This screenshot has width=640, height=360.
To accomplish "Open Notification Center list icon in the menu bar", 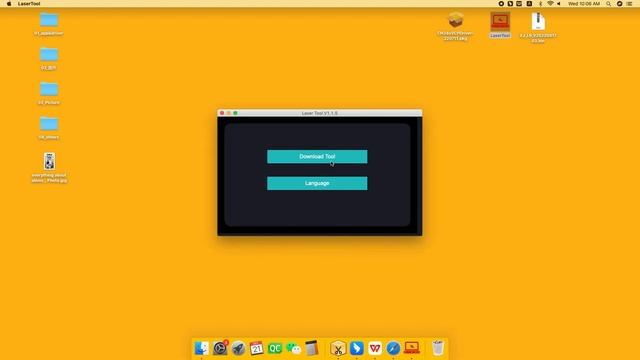I will point(629,4).
